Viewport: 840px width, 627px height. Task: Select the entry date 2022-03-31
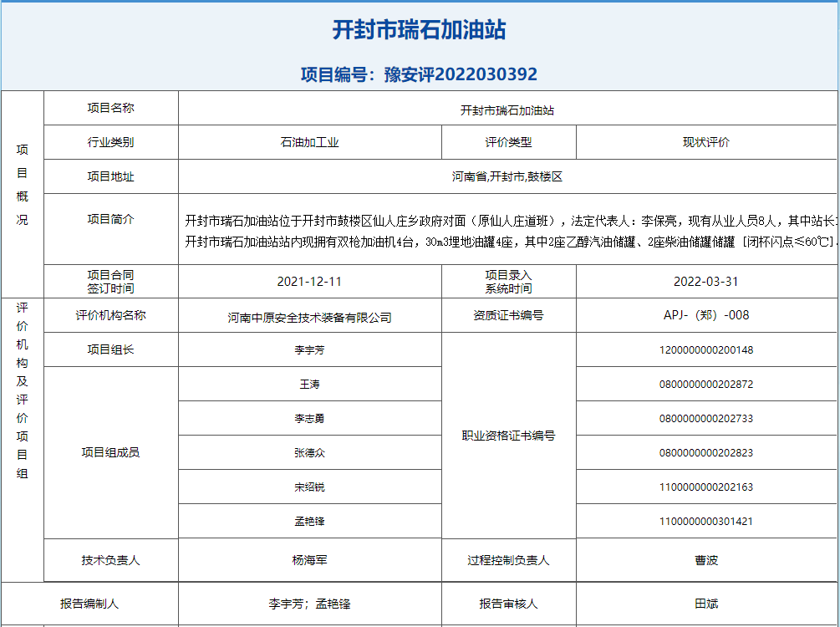706,282
